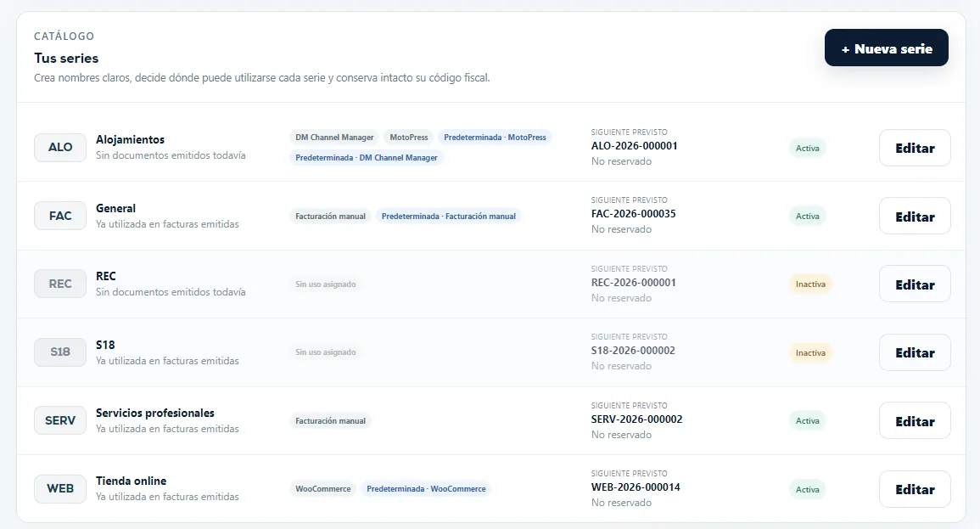
Task: Select the Inactiva badge beside S18-2026-000002
Action: (810, 352)
